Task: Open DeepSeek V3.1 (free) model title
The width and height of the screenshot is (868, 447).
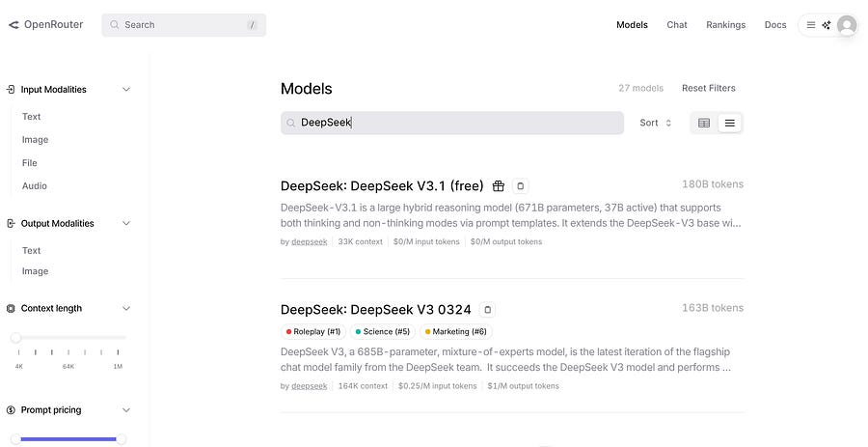Action: (x=382, y=186)
